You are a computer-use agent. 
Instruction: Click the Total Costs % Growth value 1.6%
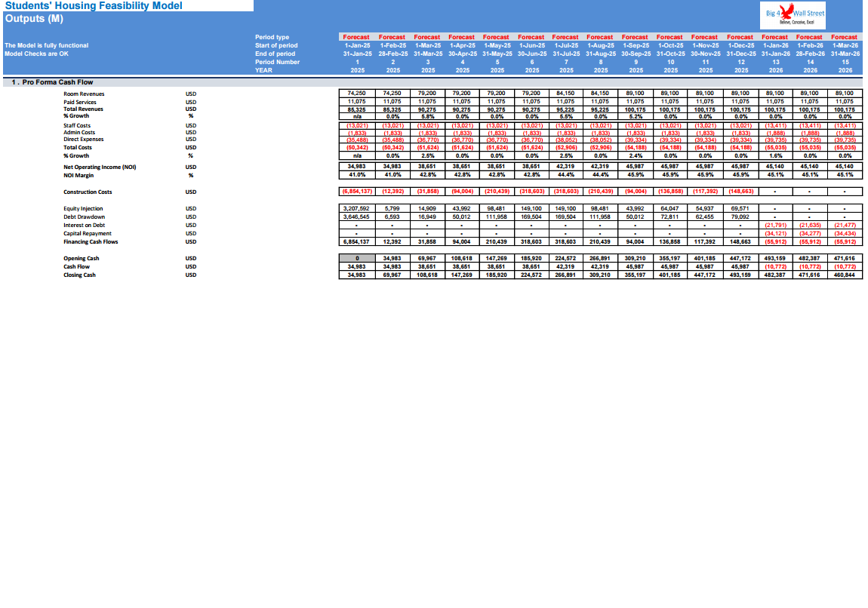[x=775, y=156]
